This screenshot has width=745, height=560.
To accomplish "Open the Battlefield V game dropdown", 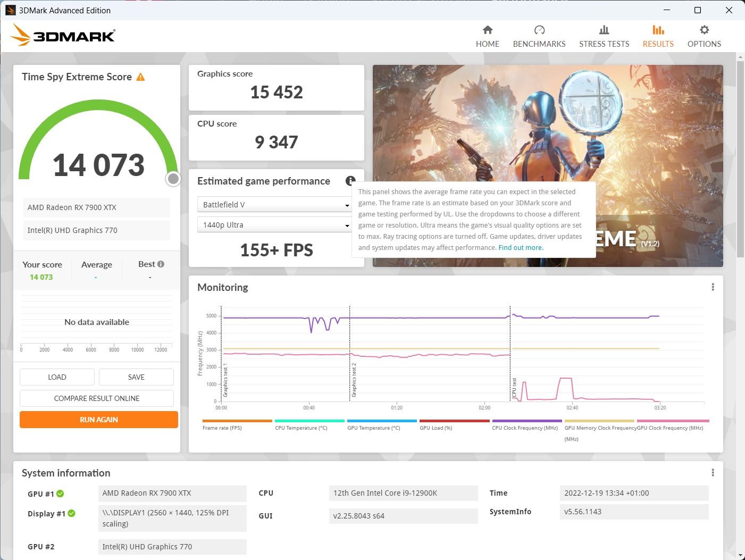I will (274, 205).
